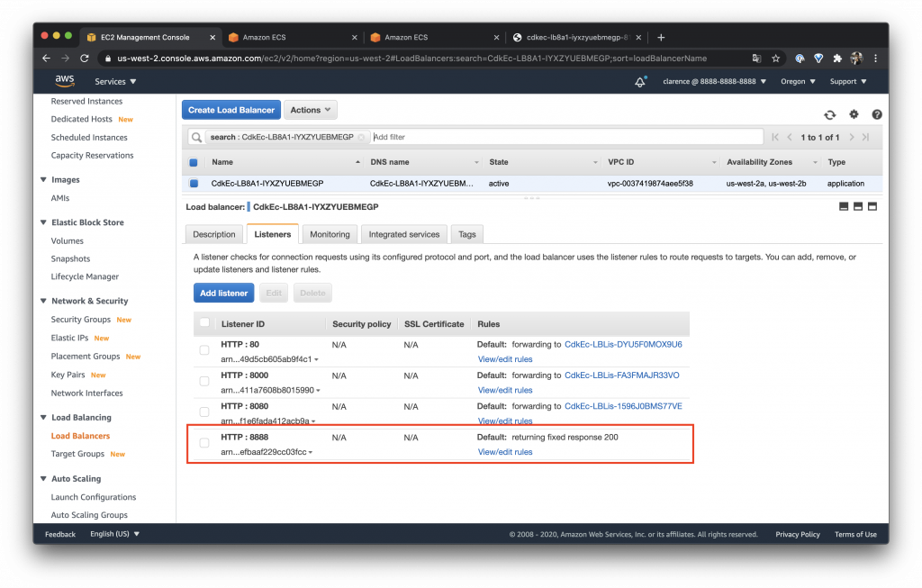Collapse the Network & Security section

[43, 301]
